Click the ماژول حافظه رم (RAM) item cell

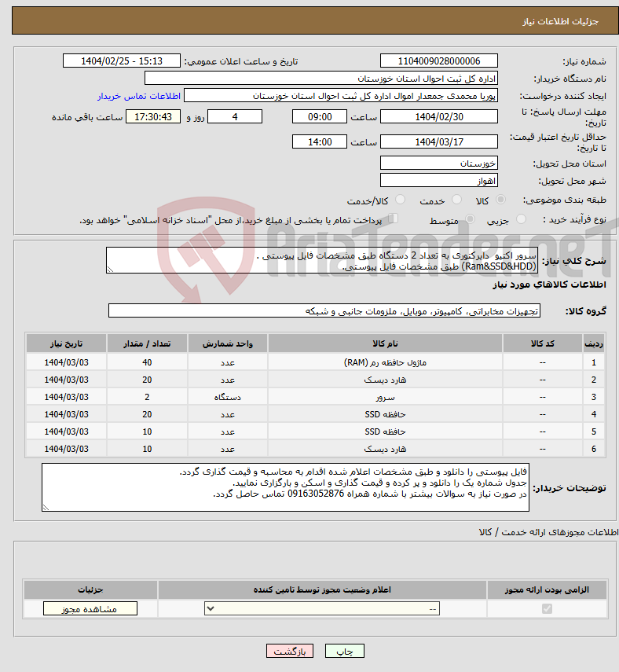pos(385,362)
